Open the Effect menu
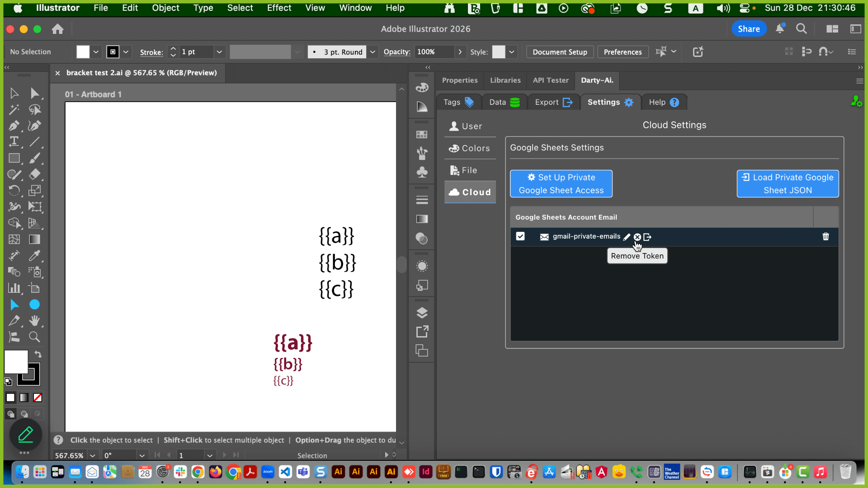The width and height of the screenshot is (868, 488). click(x=279, y=8)
